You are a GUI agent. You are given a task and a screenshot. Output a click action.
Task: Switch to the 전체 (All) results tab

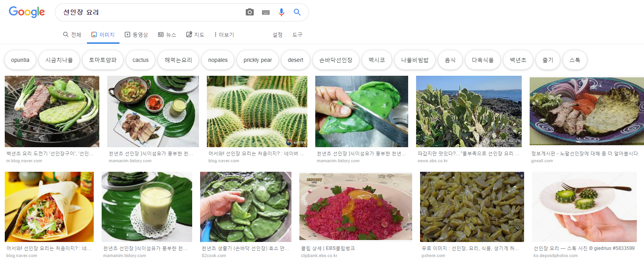(x=72, y=35)
